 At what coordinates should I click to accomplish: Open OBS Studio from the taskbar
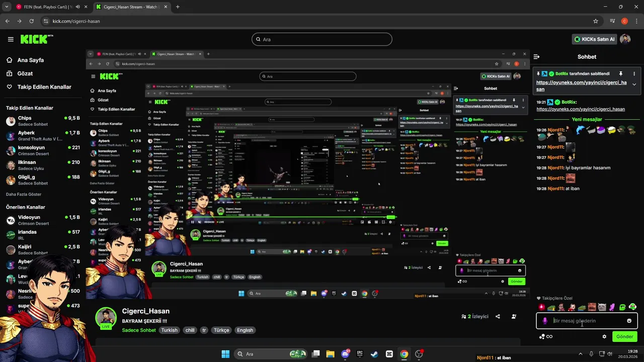pos(419,354)
